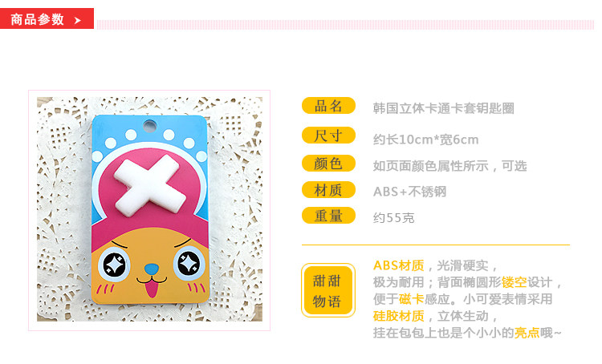Click the 甜甜物语 square badge

(x=327, y=290)
